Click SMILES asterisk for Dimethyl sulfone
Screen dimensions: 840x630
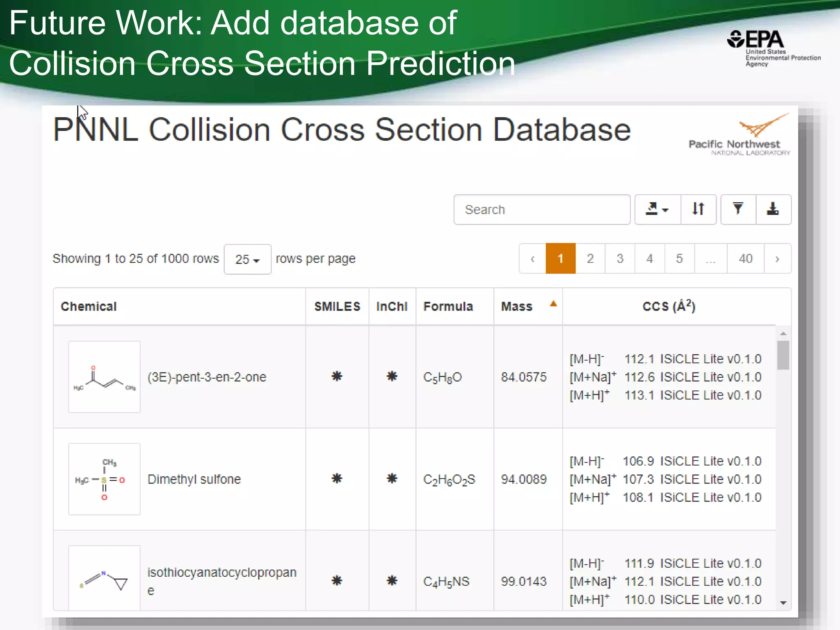337,478
